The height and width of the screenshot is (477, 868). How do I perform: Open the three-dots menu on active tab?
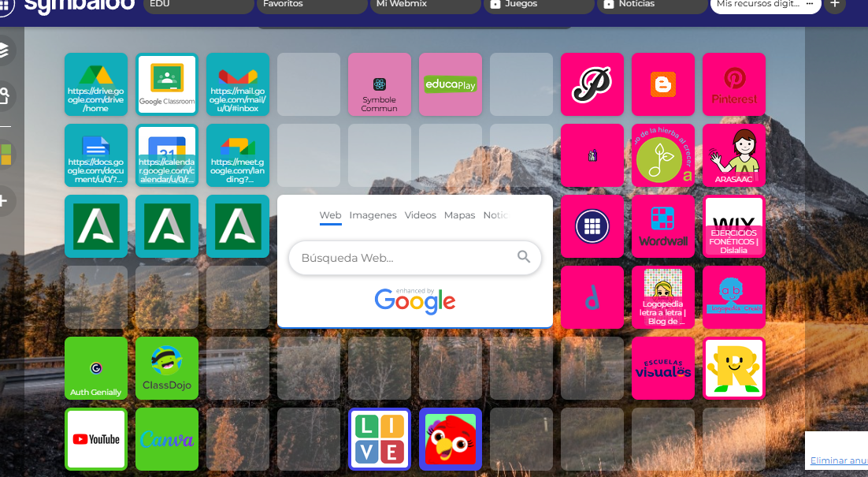810,4
